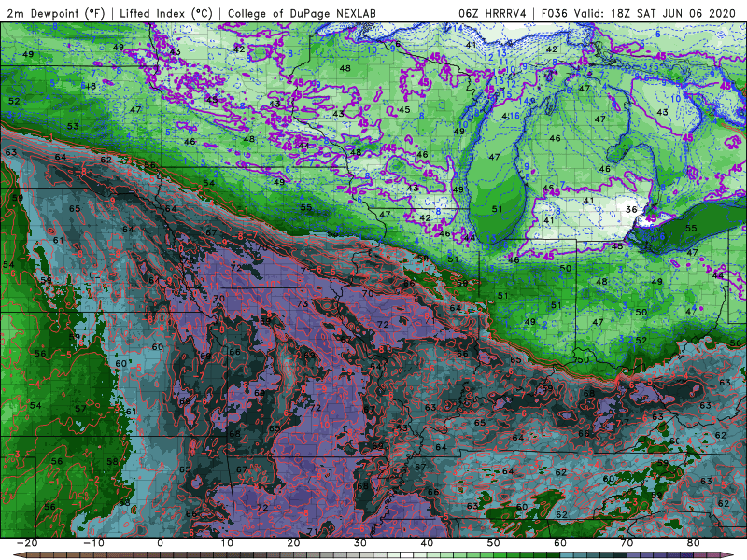Click the 36 dewpoint value on the map

[631, 209]
